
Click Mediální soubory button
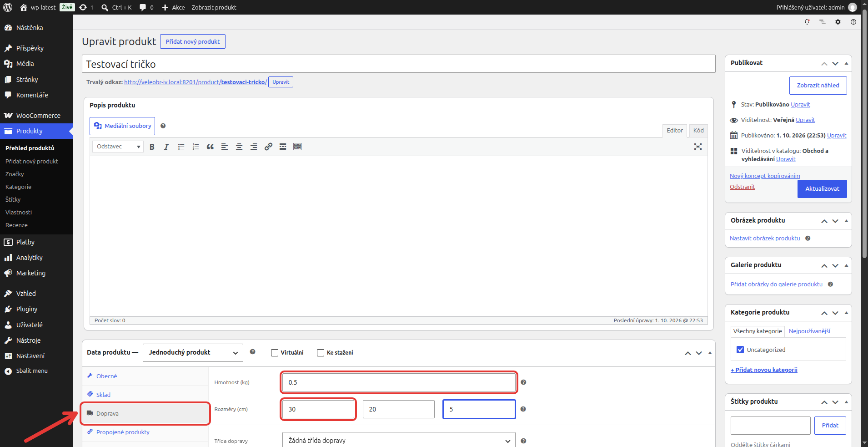(x=122, y=126)
